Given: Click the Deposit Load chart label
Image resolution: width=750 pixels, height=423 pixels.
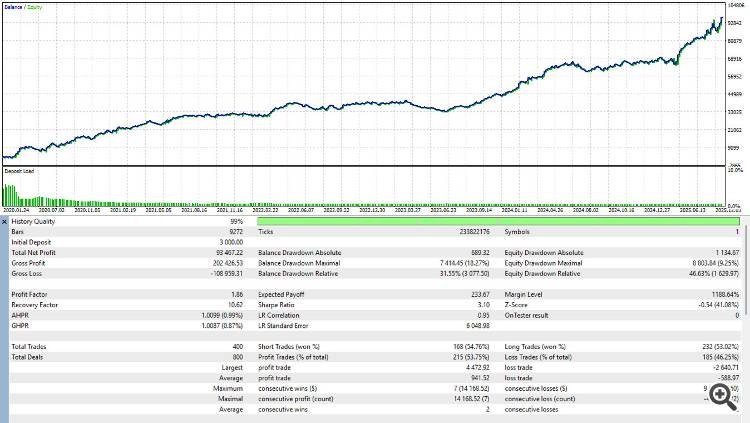Looking at the screenshot, I should coord(19,171).
